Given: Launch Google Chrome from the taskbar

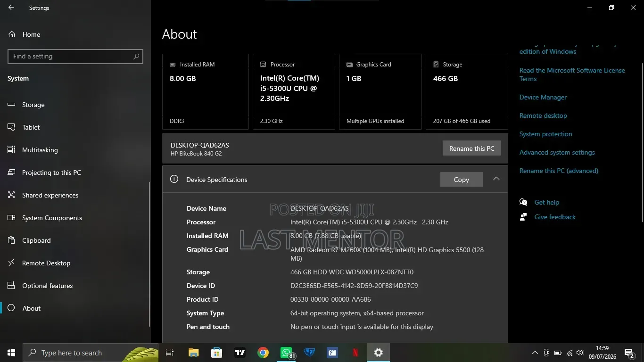Looking at the screenshot, I should click(x=263, y=353).
